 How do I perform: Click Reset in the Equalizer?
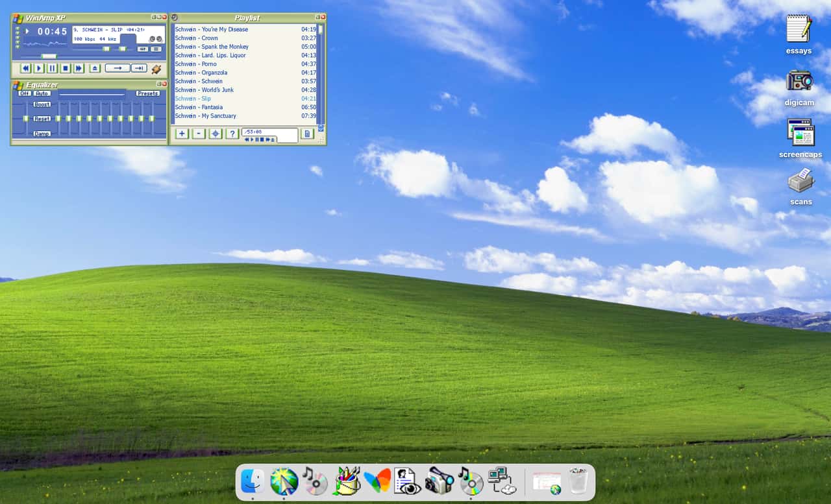pyautogui.click(x=42, y=119)
